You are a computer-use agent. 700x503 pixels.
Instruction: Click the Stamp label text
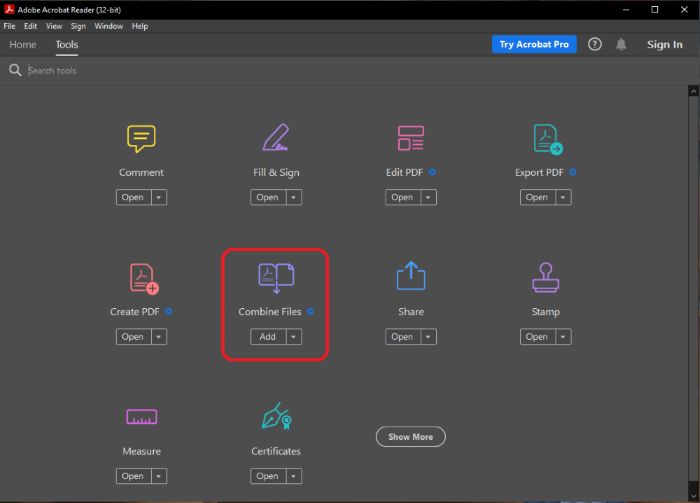click(x=546, y=312)
